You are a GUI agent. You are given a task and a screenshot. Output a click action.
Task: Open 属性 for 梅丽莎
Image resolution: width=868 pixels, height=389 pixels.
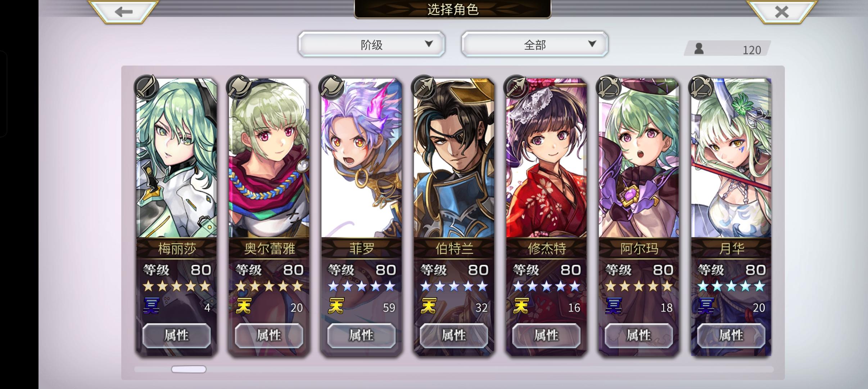tap(176, 335)
